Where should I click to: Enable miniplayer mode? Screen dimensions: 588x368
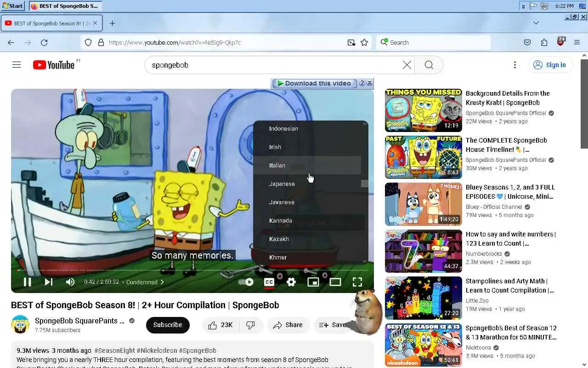(x=313, y=282)
